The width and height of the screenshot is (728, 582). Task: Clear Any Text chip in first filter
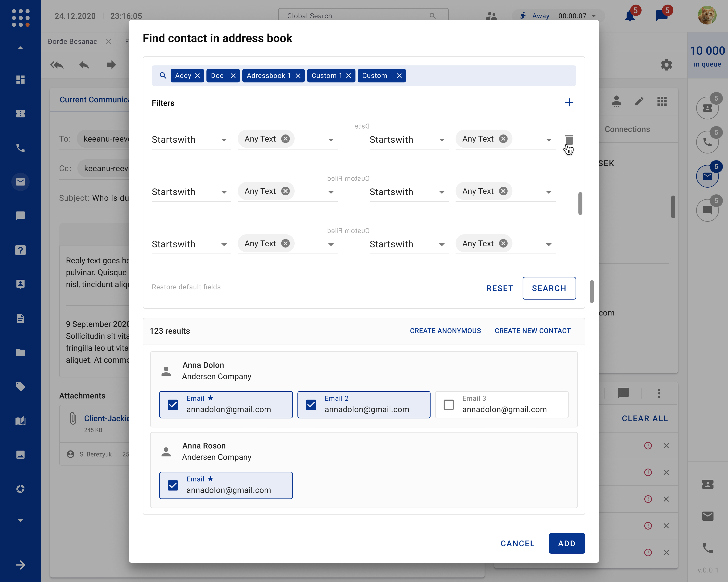click(x=286, y=139)
